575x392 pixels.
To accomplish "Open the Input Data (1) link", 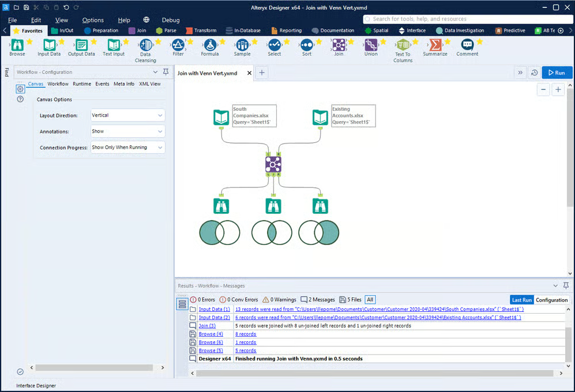I will click(x=214, y=309).
